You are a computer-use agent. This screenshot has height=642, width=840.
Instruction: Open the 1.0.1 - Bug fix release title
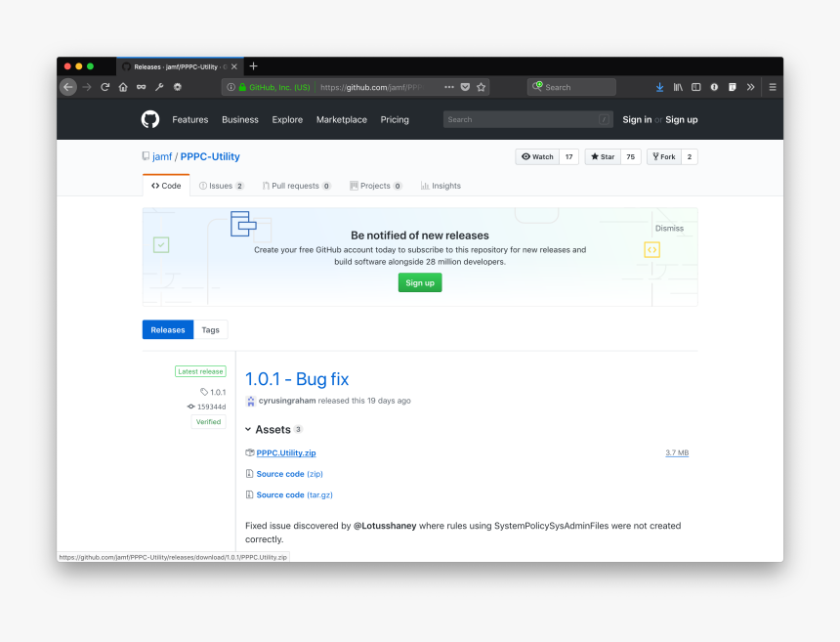(297, 379)
